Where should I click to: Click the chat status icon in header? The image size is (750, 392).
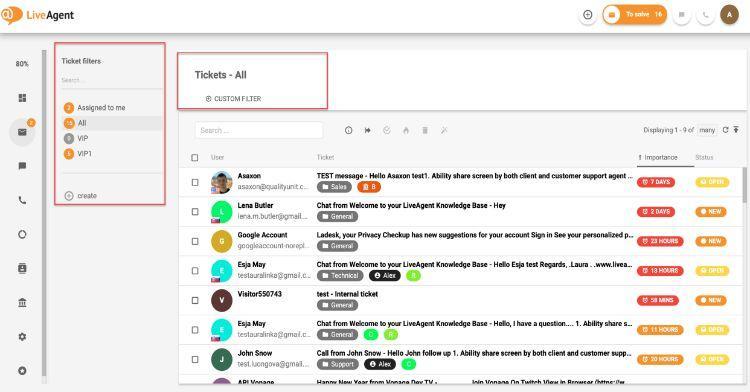tap(682, 15)
